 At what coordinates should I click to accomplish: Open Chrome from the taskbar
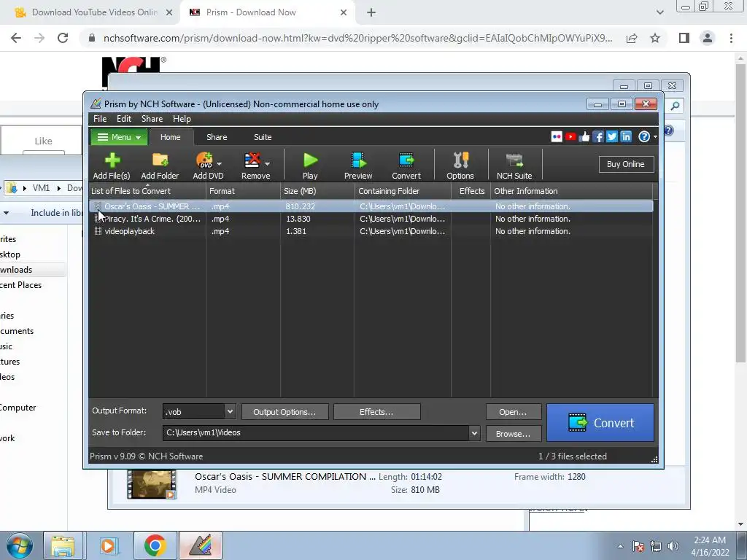pyautogui.click(x=155, y=545)
